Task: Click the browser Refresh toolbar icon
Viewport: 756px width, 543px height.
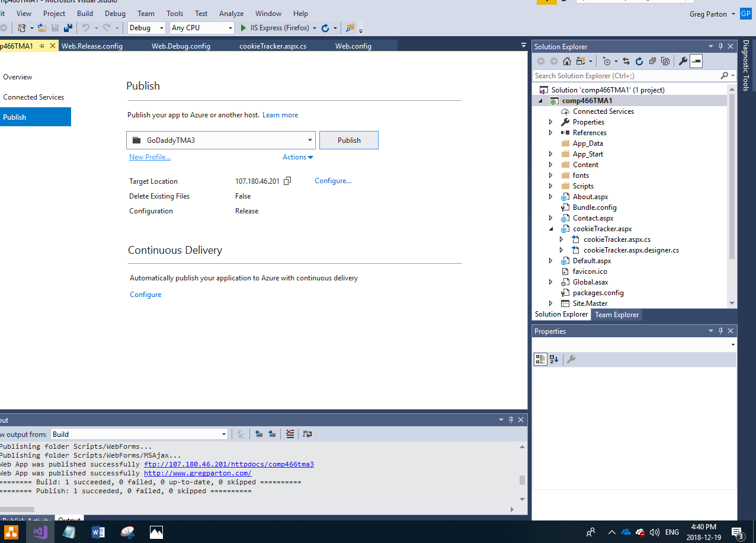Action: [x=325, y=28]
